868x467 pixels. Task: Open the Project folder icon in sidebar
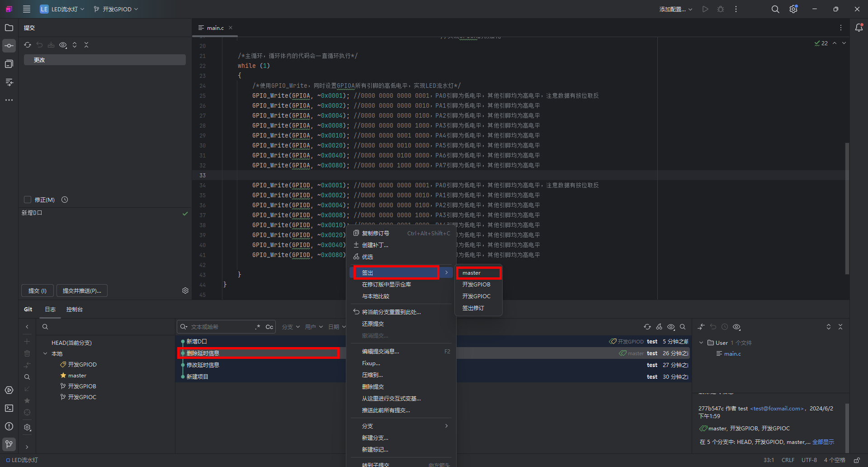tap(9, 28)
